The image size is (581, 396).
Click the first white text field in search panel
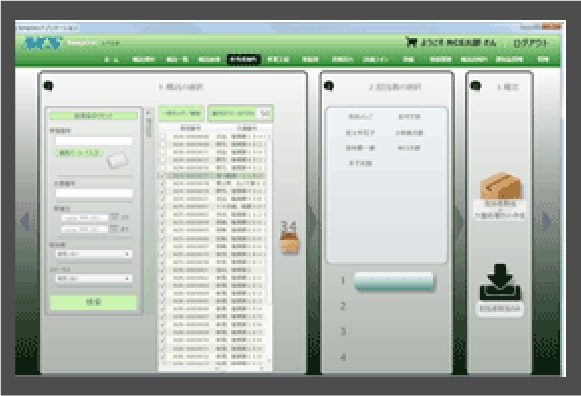94,141
